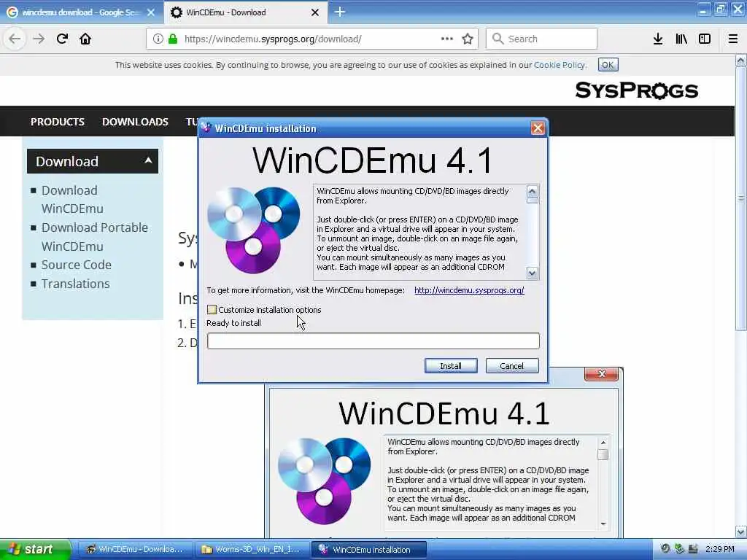Image resolution: width=747 pixels, height=560 pixels.
Task: Open the Firefox downloads arrow
Action: click(x=658, y=39)
